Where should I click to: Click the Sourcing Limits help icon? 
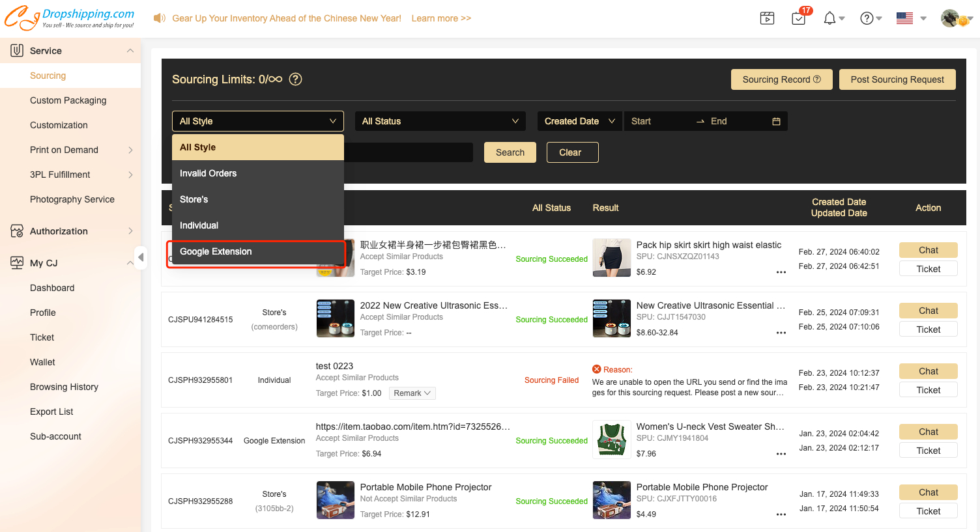pyautogui.click(x=295, y=79)
